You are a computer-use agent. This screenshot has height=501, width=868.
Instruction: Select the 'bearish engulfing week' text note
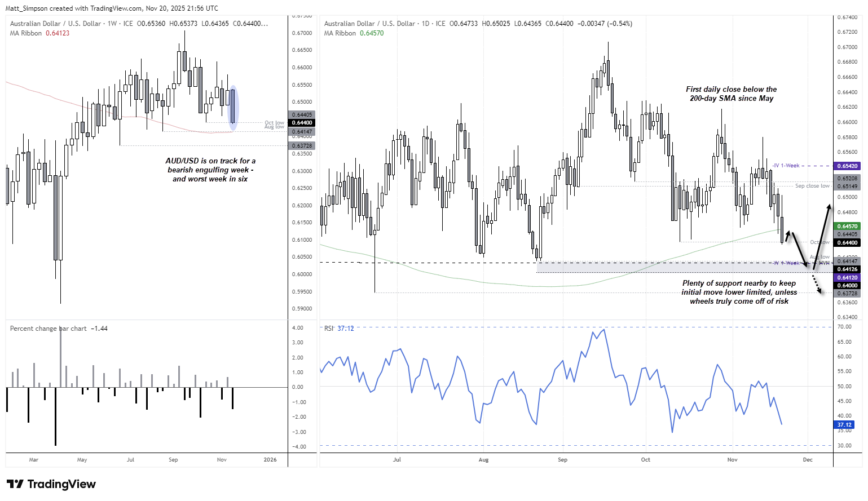tap(210, 170)
